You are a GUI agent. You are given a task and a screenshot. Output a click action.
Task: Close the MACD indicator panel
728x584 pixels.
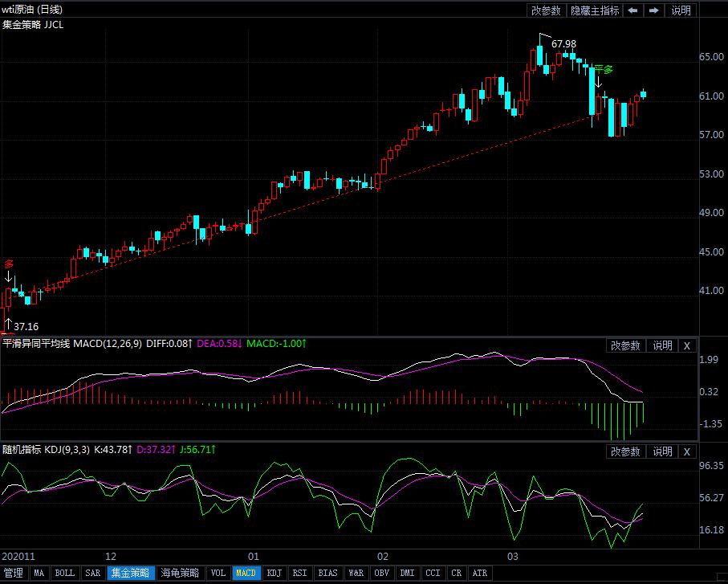pos(686,345)
